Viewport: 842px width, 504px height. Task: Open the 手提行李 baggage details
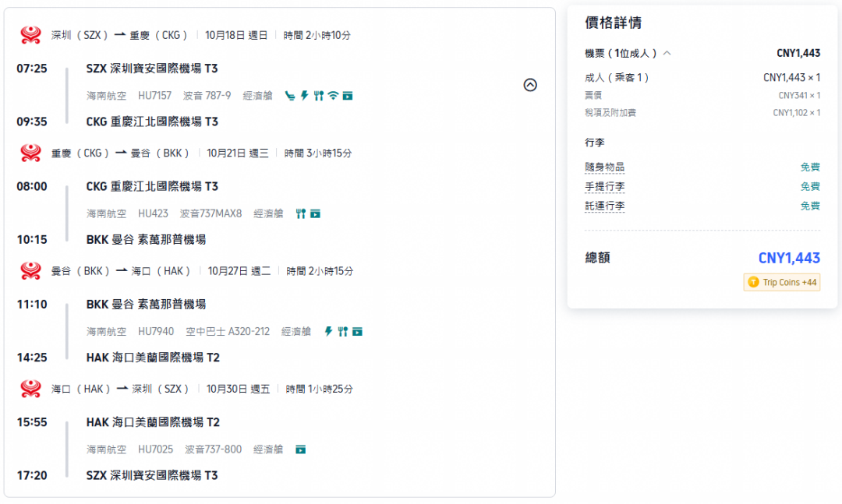pos(605,186)
